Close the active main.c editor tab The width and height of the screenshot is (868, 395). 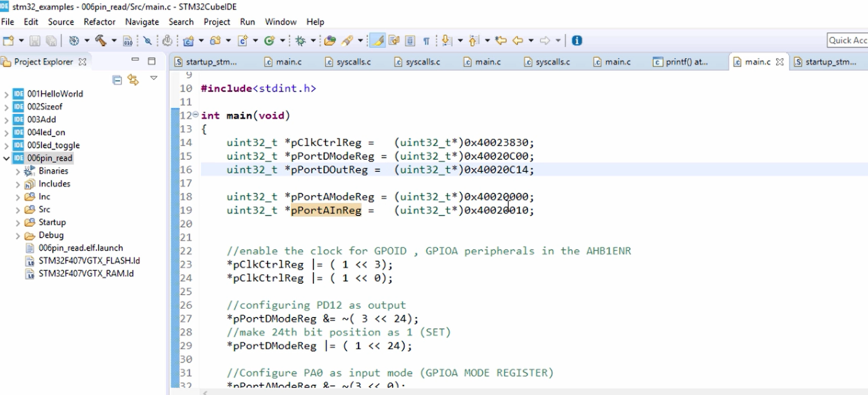coord(780,62)
